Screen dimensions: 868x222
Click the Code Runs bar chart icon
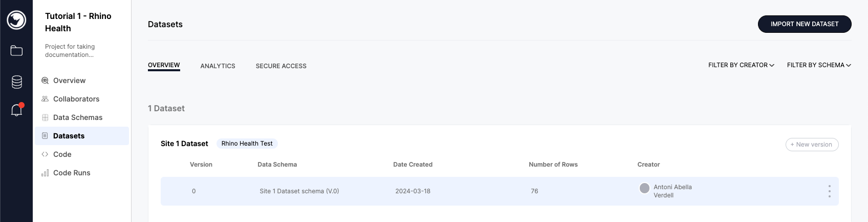[x=45, y=173]
